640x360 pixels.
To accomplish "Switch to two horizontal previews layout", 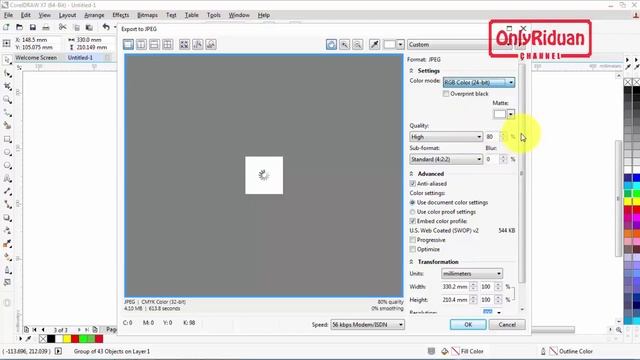I will (154, 44).
